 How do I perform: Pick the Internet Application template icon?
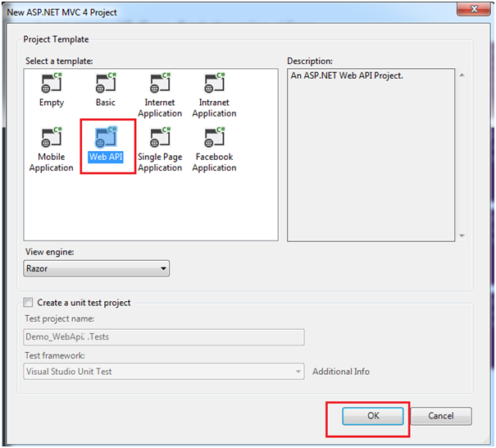pos(160,83)
